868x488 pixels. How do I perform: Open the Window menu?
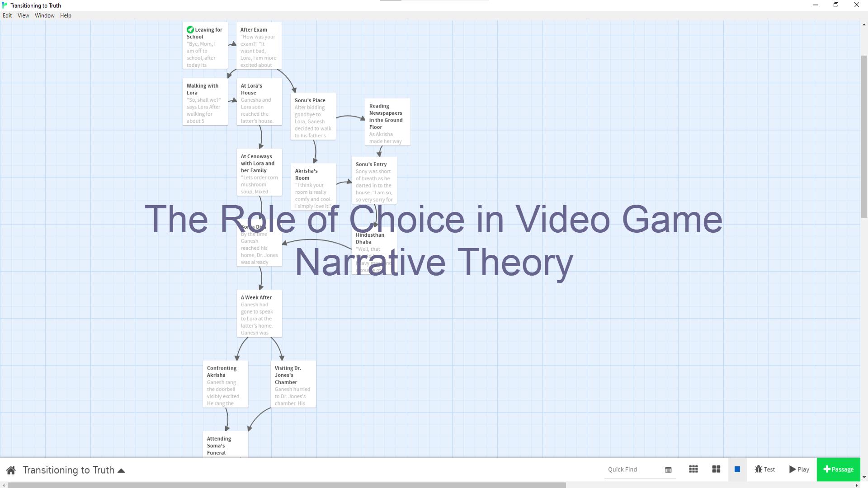pyautogui.click(x=44, y=15)
